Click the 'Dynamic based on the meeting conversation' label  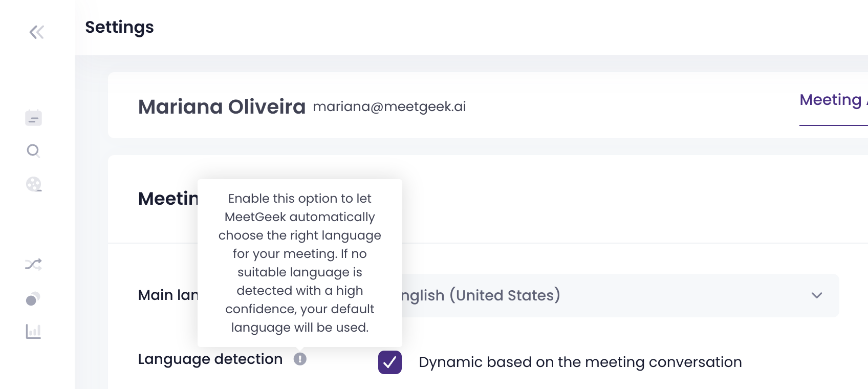(x=580, y=362)
